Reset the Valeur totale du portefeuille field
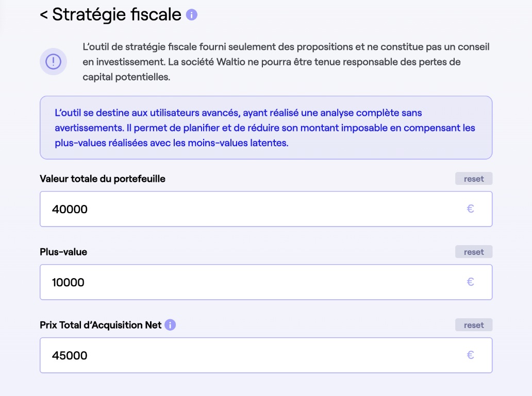This screenshot has height=396, width=532. [x=473, y=178]
